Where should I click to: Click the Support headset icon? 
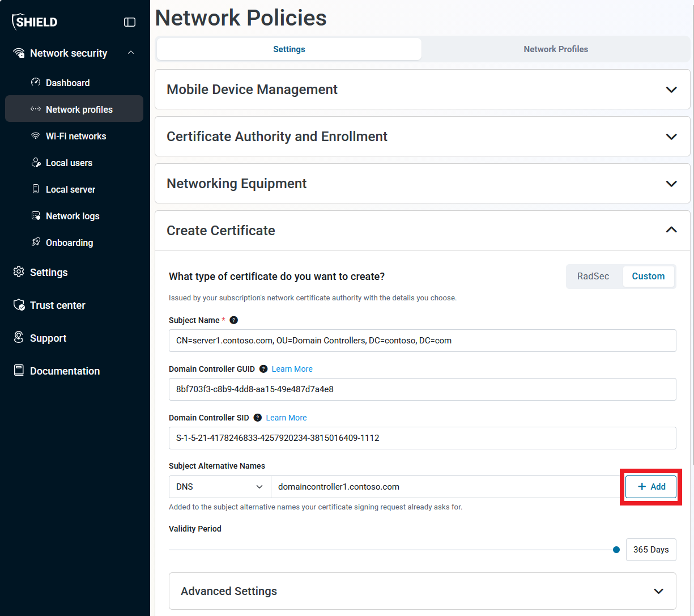19,337
